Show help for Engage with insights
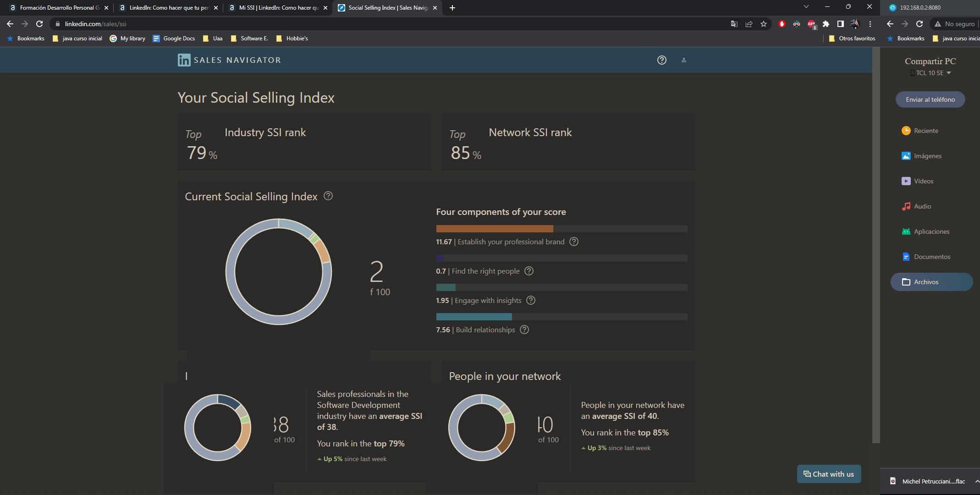The height and width of the screenshot is (495, 980). [531, 300]
